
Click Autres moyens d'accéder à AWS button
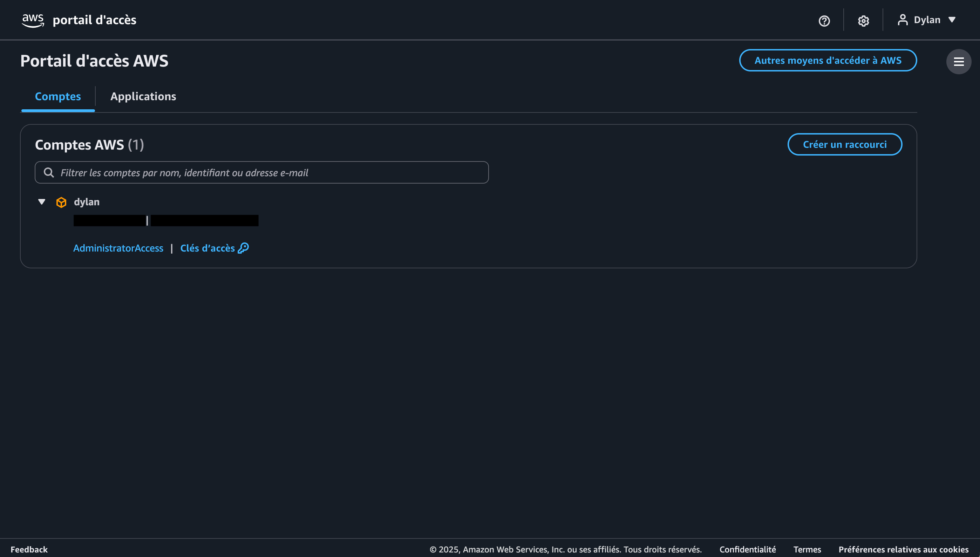[x=828, y=61]
